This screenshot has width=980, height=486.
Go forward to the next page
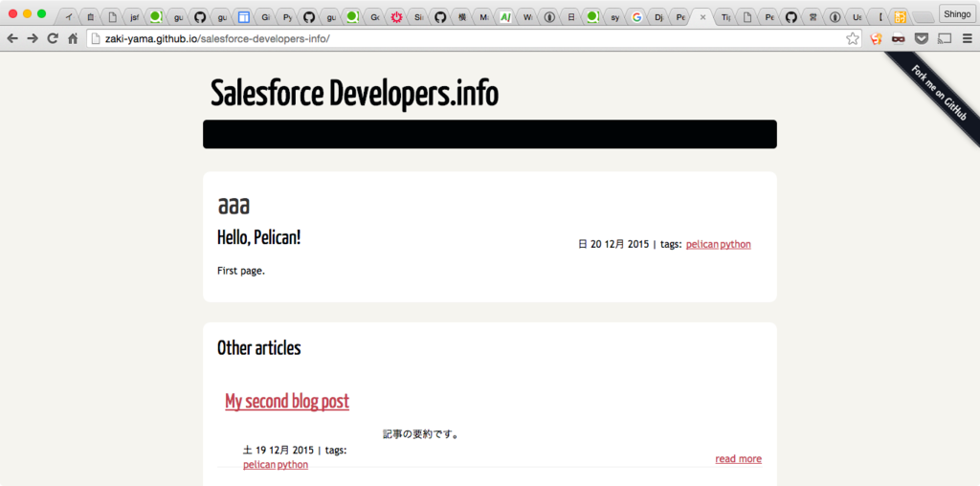(x=33, y=38)
